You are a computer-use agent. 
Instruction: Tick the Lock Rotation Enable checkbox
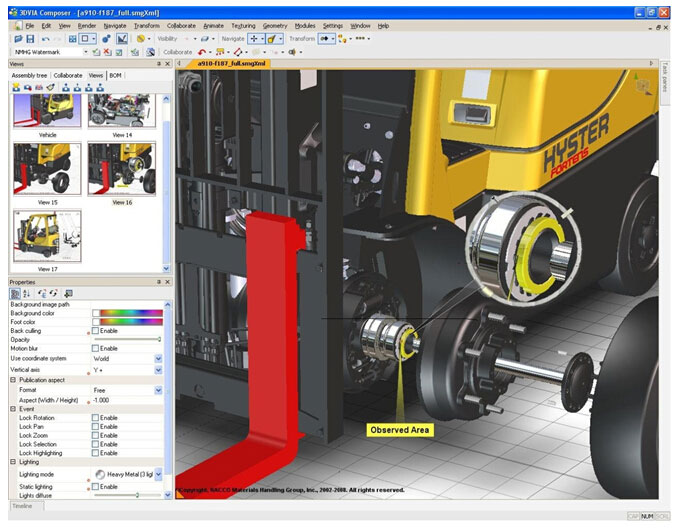point(95,417)
